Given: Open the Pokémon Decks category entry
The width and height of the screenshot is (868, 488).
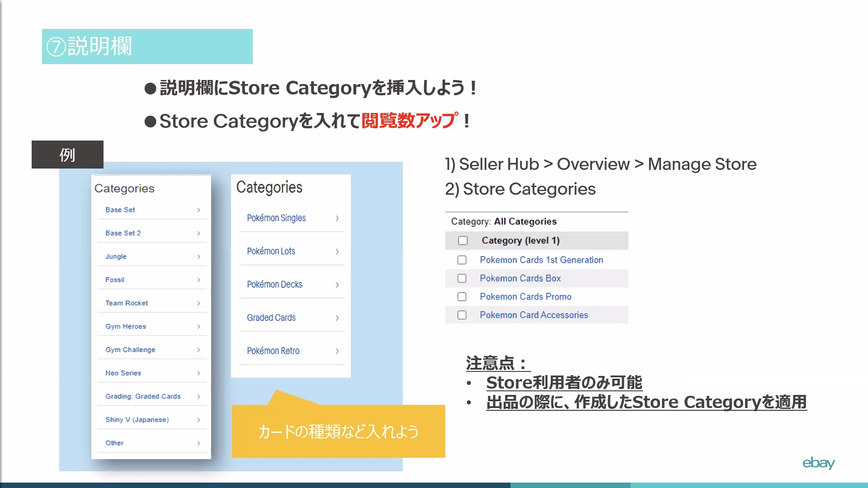Looking at the screenshot, I should tap(274, 284).
